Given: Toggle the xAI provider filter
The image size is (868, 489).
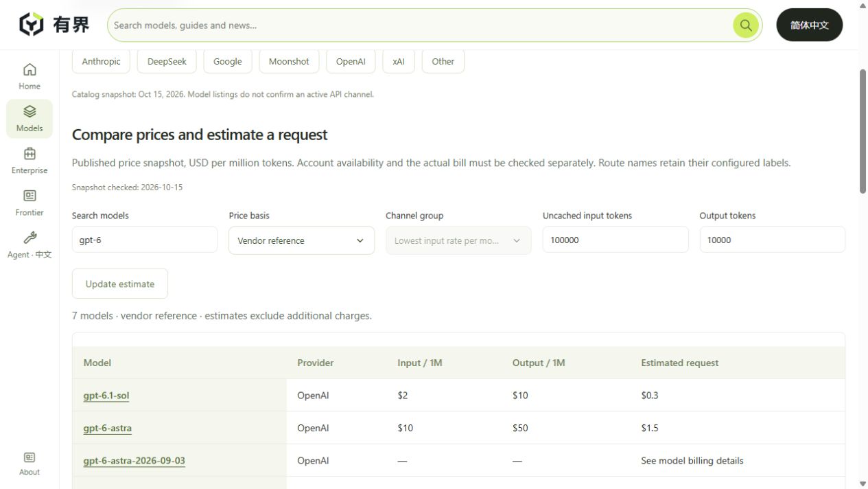Looking at the screenshot, I should click(399, 61).
